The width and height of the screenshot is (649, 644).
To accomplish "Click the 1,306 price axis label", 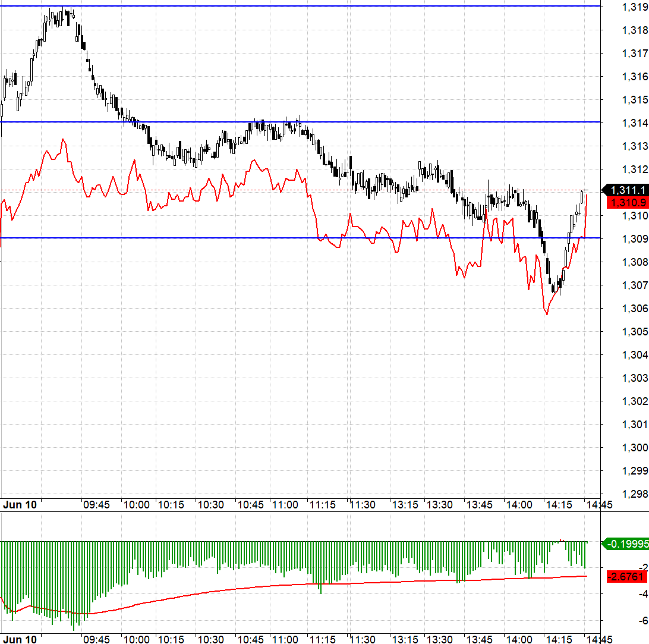I will click(635, 309).
